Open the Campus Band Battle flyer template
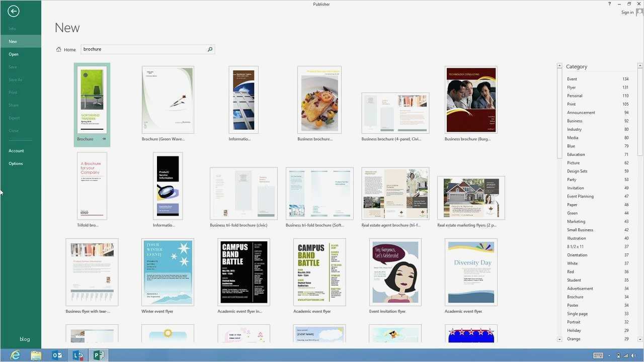Screen dimensions: 644x362 pyautogui.click(x=244, y=271)
